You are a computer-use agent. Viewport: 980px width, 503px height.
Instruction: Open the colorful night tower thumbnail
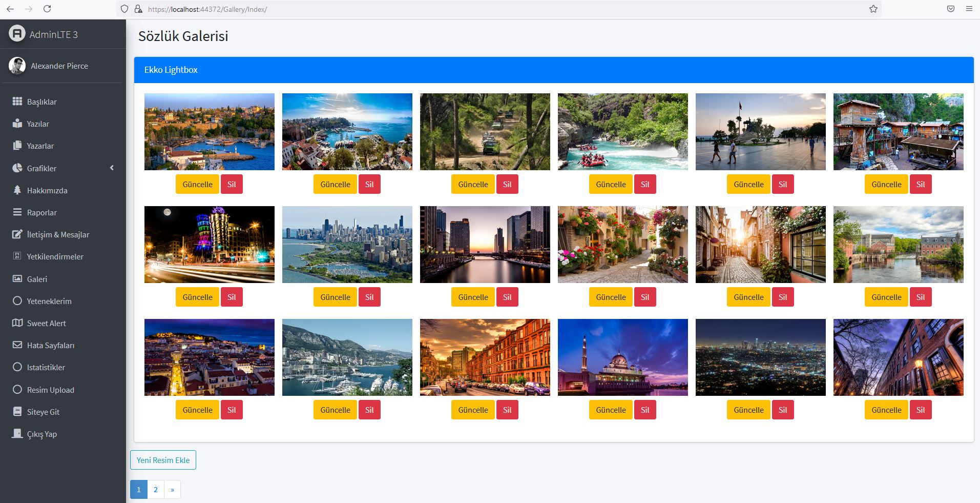pyautogui.click(x=210, y=245)
